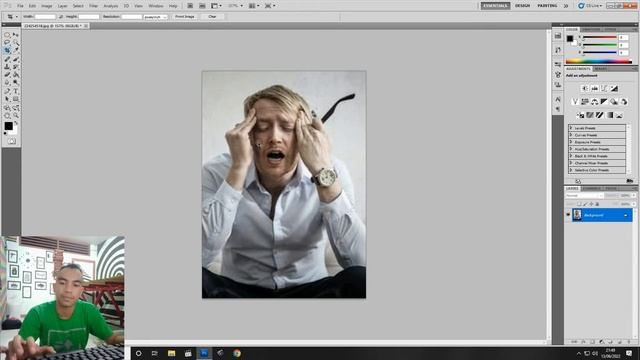Add a Brightness/Contrast adjustment
640x360 pixels.
coord(584,88)
